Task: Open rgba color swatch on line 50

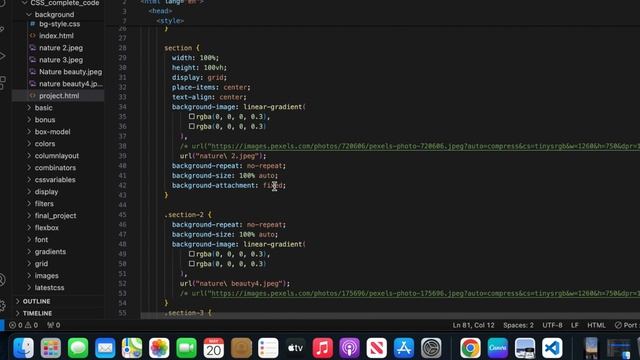Action: point(191,264)
